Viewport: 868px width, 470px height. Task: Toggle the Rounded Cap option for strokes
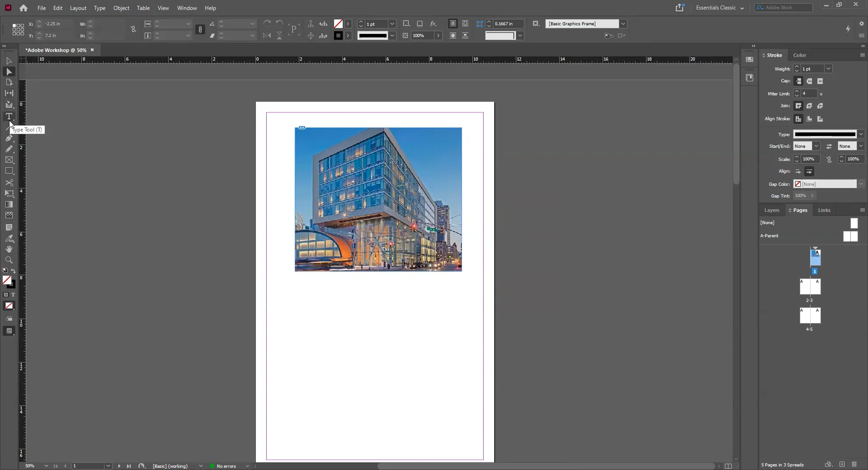(x=810, y=81)
